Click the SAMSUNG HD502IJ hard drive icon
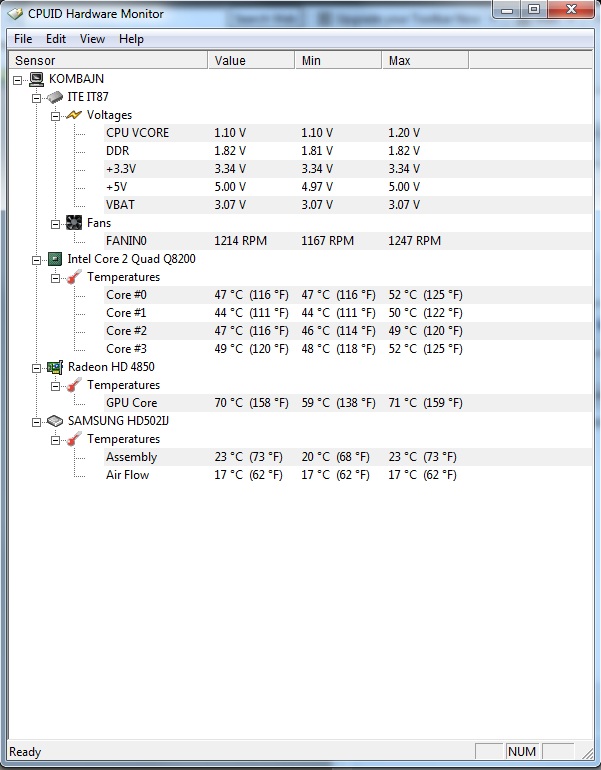 55,421
